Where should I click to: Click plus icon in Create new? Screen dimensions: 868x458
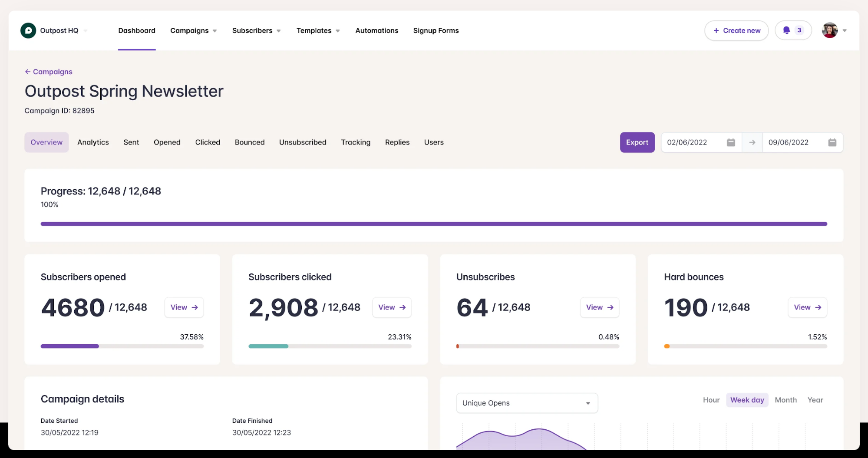coord(716,30)
